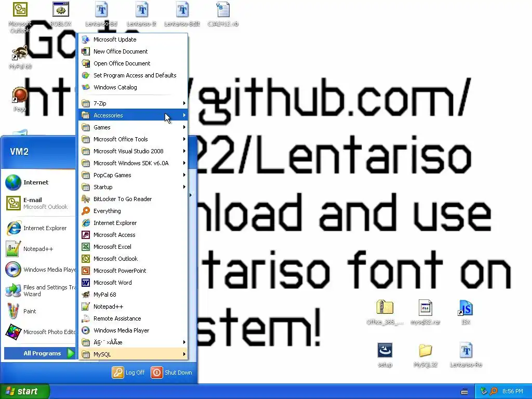Click the Everything search program icon

click(86, 211)
